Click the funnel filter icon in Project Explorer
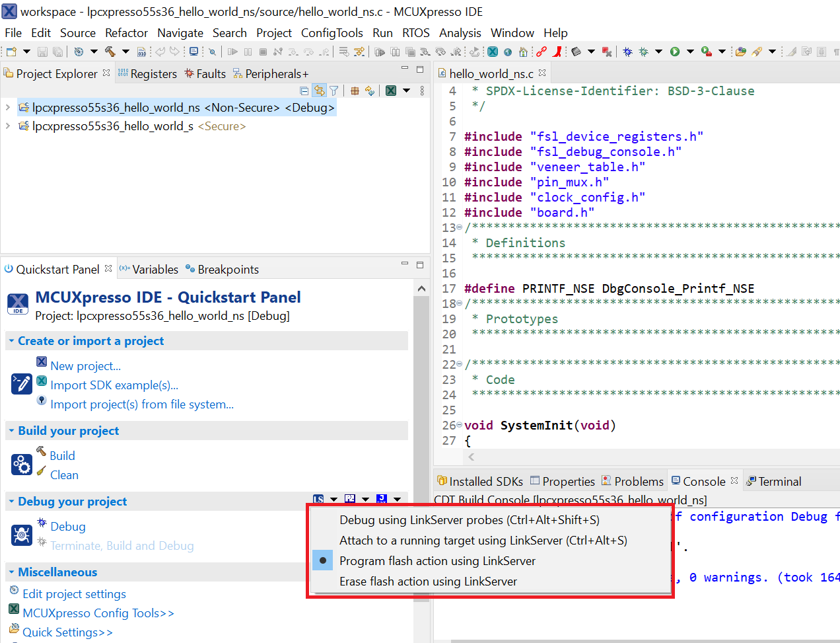 [x=334, y=91]
